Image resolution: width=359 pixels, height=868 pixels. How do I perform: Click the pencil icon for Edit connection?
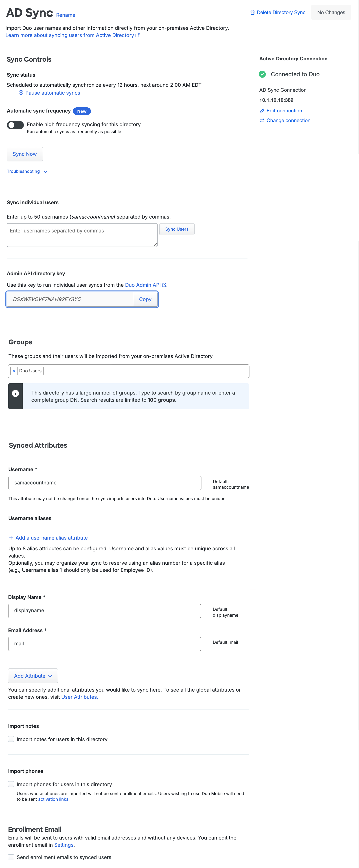(263, 111)
